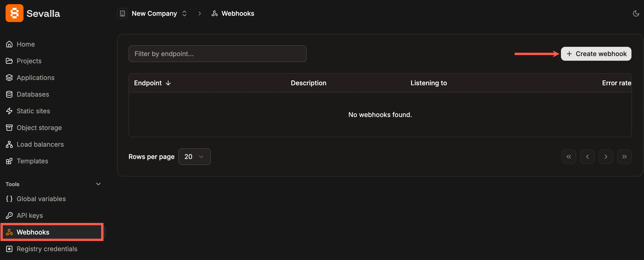644x260 pixels.
Task: Click the Registry credentials asterisk icon
Action: (9, 249)
